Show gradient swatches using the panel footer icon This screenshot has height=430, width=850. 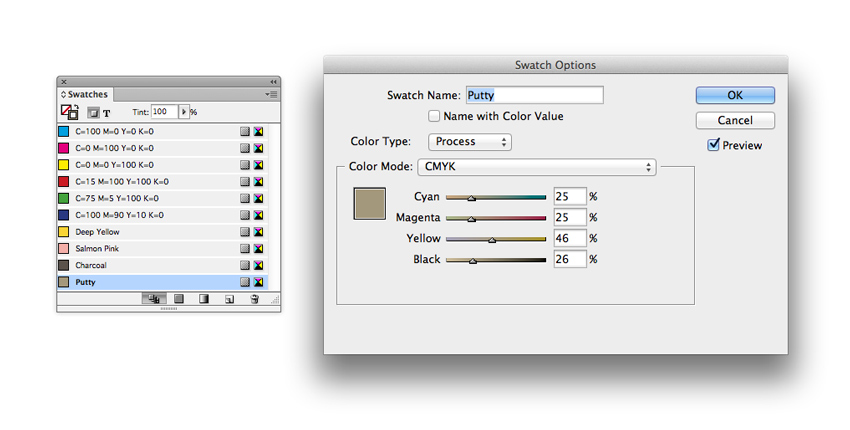203,299
